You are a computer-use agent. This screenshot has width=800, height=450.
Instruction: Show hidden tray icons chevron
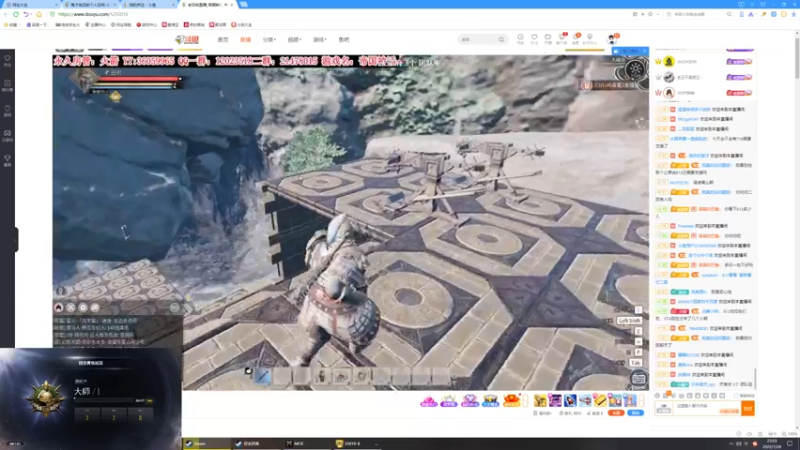pos(731,444)
